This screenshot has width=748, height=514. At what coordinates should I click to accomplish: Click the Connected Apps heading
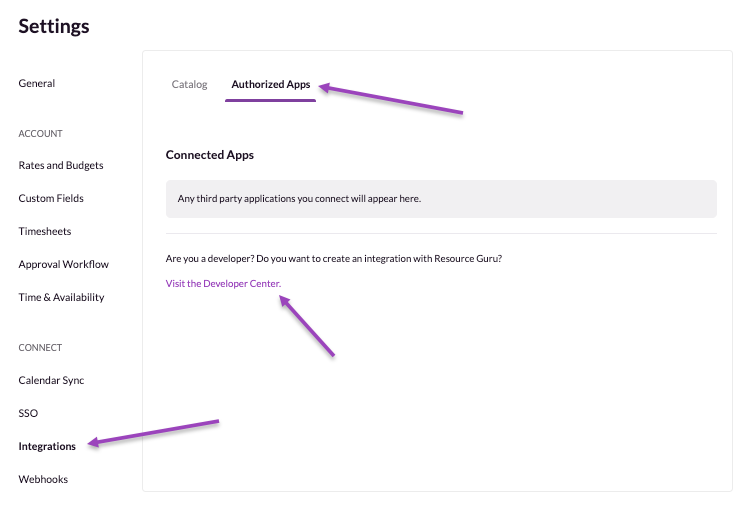210,155
